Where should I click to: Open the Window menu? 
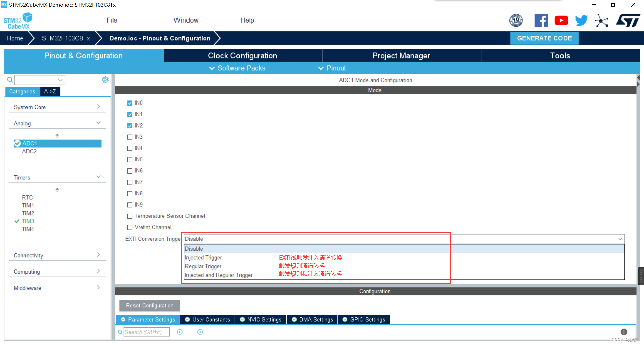click(186, 20)
